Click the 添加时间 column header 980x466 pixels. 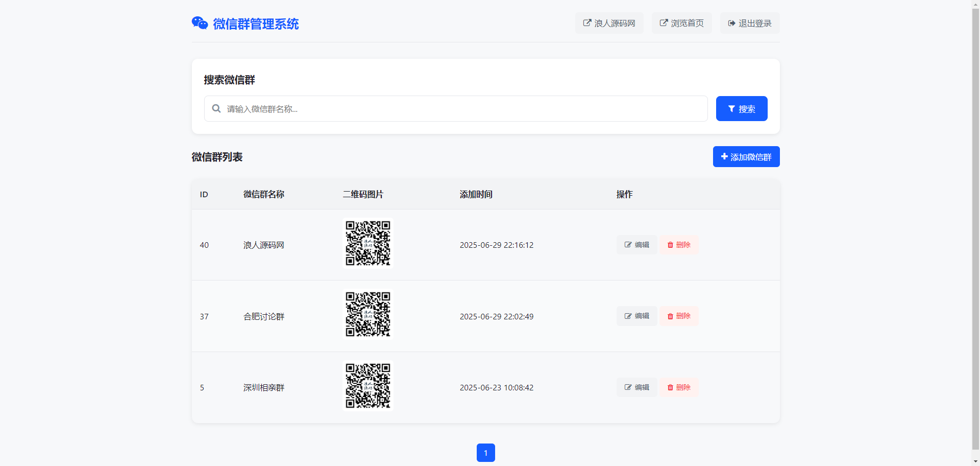(476, 194)
